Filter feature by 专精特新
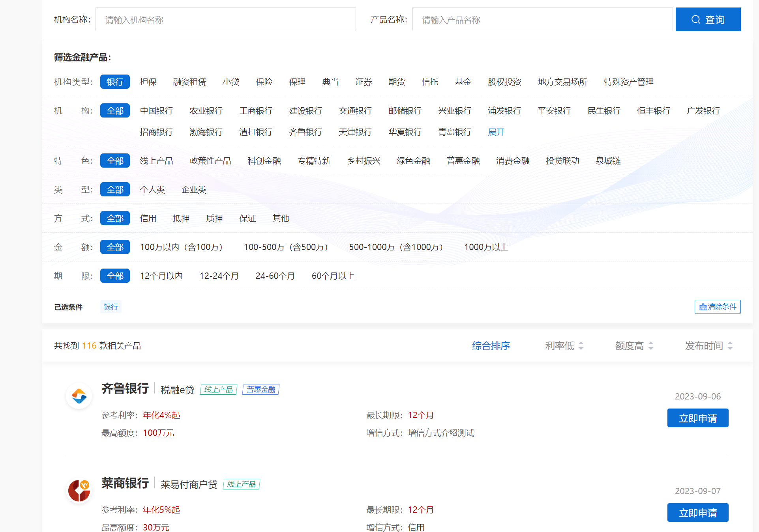This screenshot has width=759, height=532. (314, 161)
